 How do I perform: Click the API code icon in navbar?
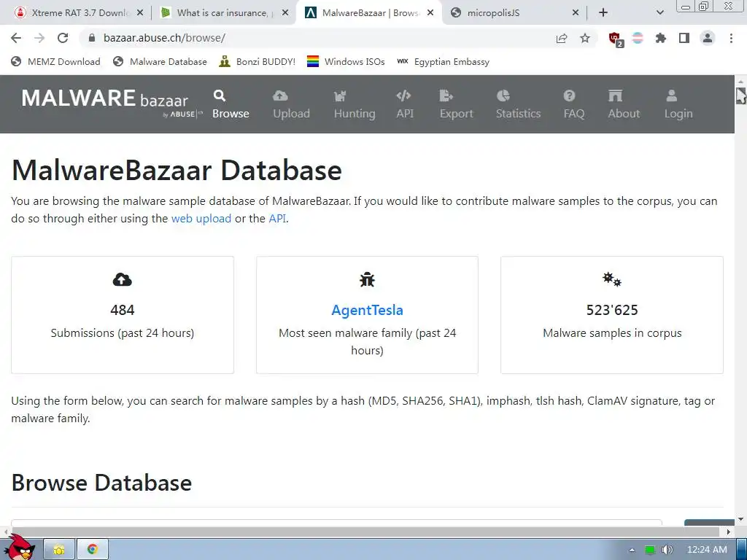(x=403, y=96)
